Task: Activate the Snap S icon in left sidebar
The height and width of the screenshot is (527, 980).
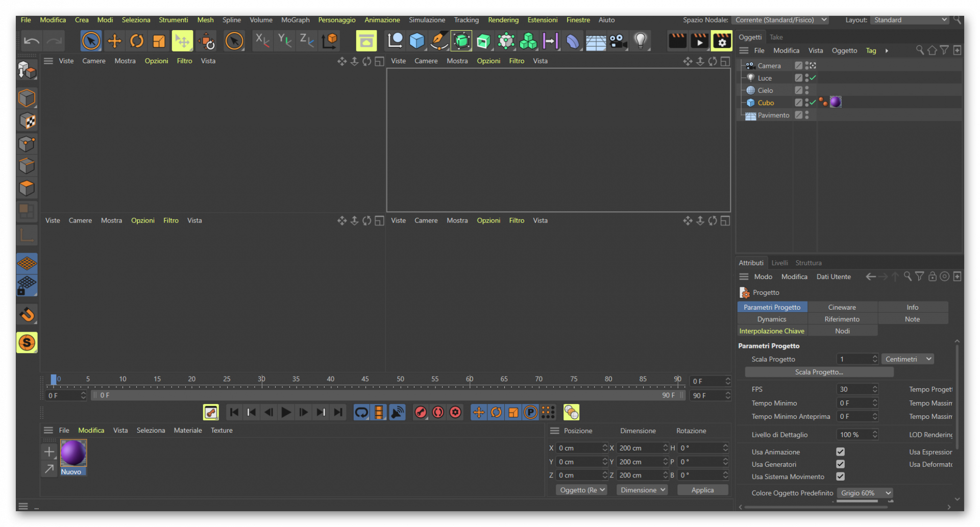Action: [x=27, y=342]
